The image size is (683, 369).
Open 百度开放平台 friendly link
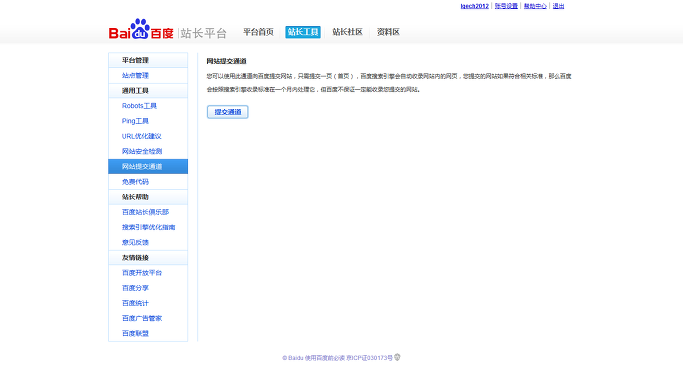tap(142, 273)
